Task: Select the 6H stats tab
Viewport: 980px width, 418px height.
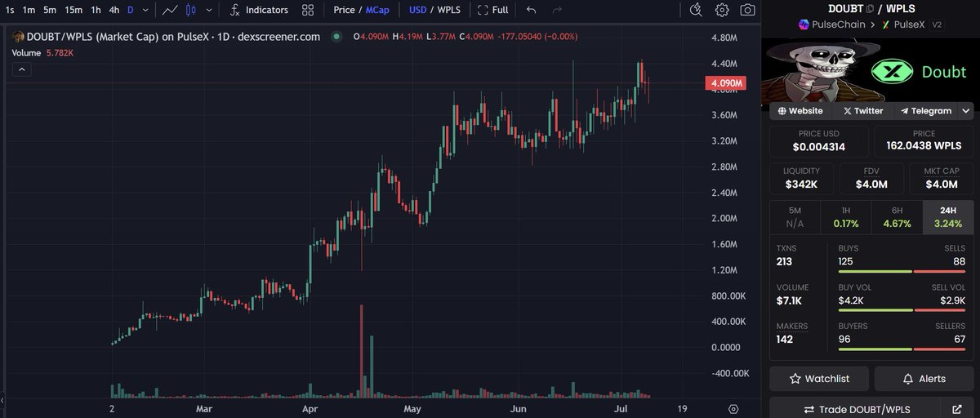Action: 897,217
